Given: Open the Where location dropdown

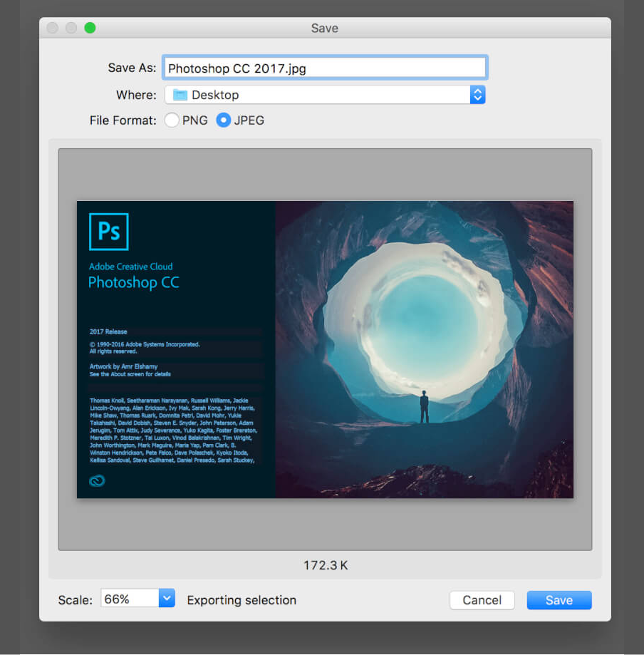Looking at the screenshot, I should pyautogui.click(x=325, y=95).
